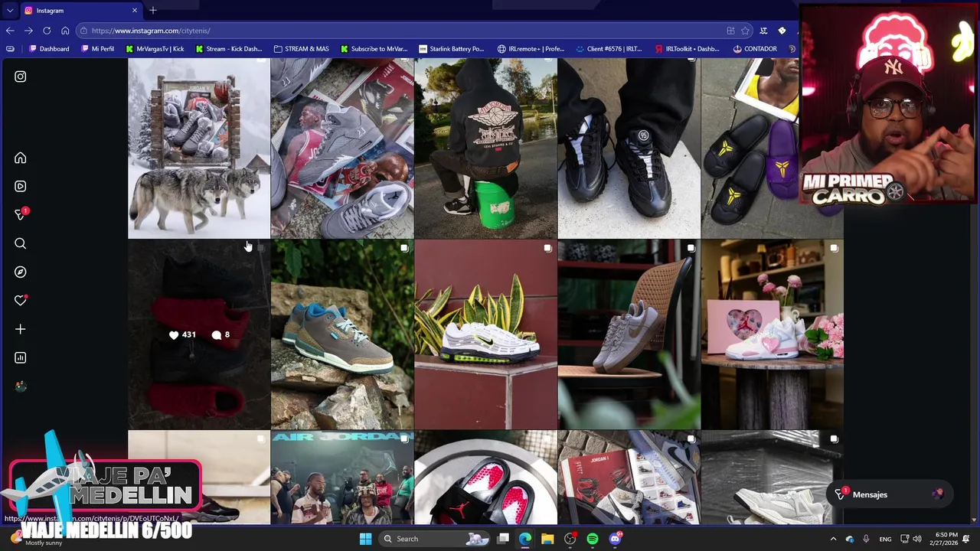Open the split screen icon in the address bar
Viewport: 980px width, 551px height.
[x=730, y=31]
